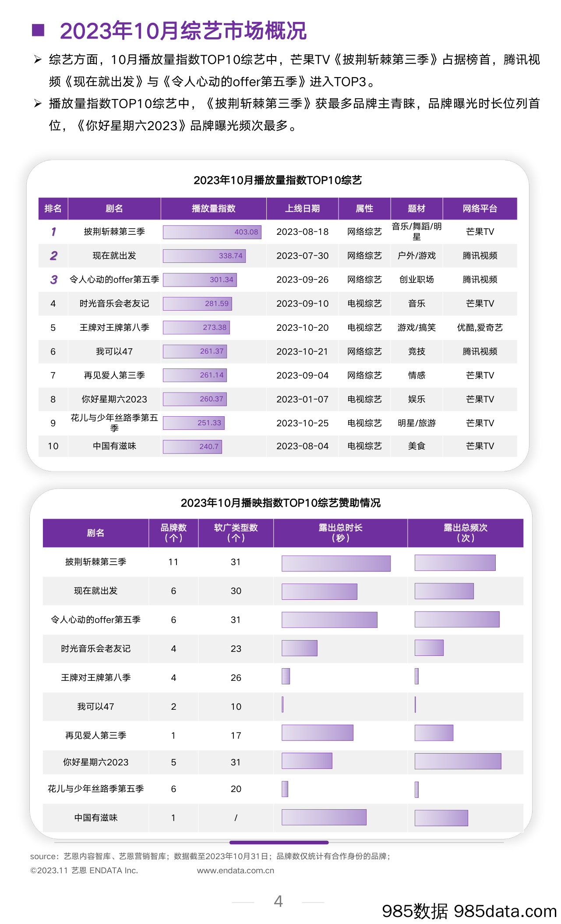Click the rank 2 numeral icon

(53, 256)
